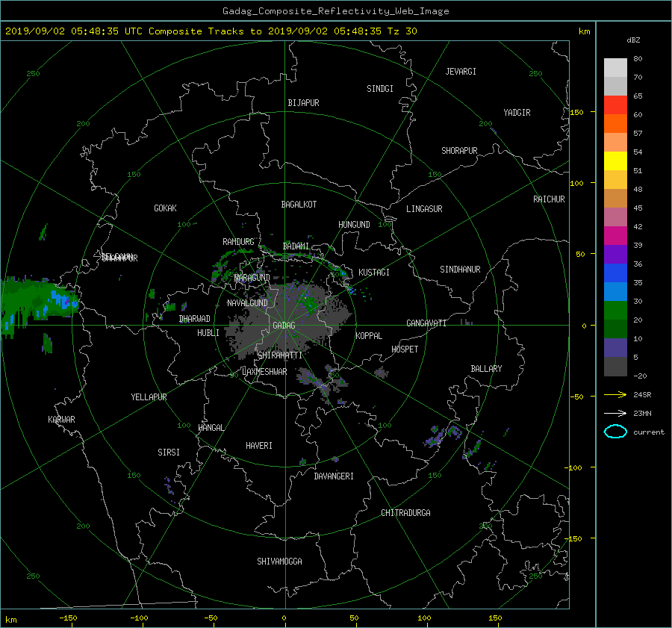Click the SHIVAMOGGA city label
The height and width of the screenshot is (628, 672).
tap(279, 562)
